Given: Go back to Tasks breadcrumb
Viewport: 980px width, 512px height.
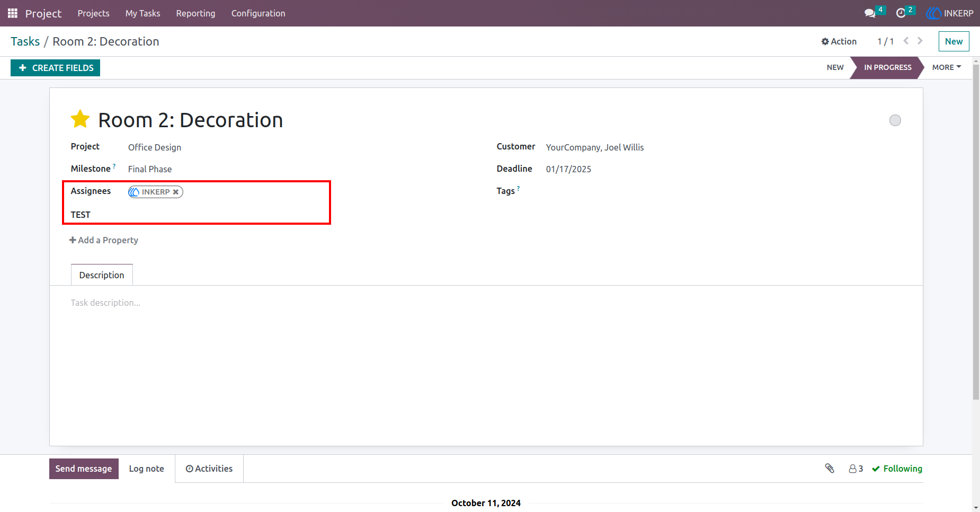Looking at the screenshot, I should click(25, 41).
